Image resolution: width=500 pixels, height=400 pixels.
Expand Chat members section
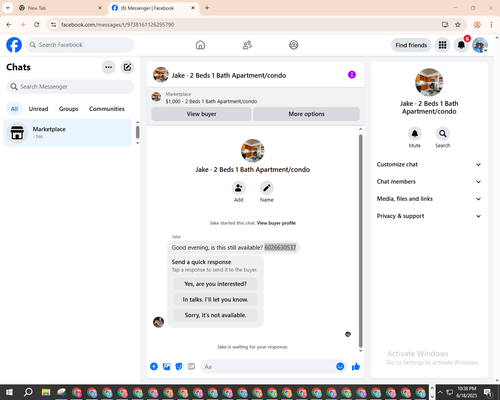click(x=429, y=182)
